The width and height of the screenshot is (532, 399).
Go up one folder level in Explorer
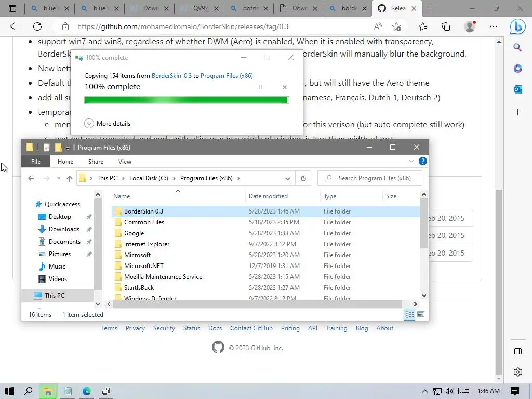point(70,178)
